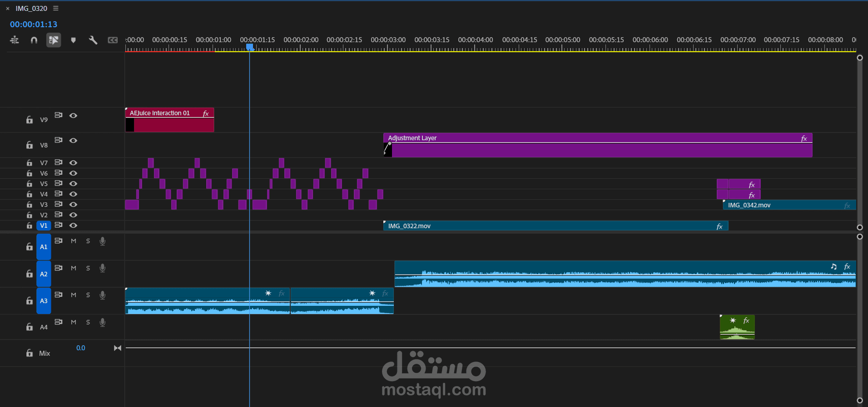Click the Mix track volume line

(491, 348)
